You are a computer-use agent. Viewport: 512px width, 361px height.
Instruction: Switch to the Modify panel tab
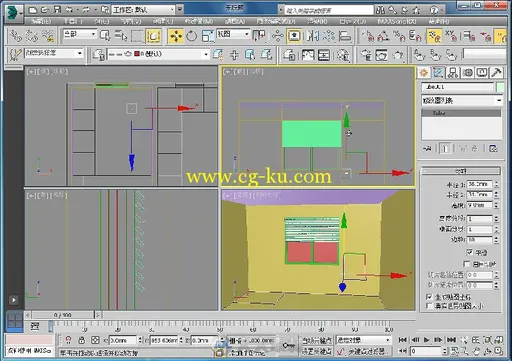439,73
